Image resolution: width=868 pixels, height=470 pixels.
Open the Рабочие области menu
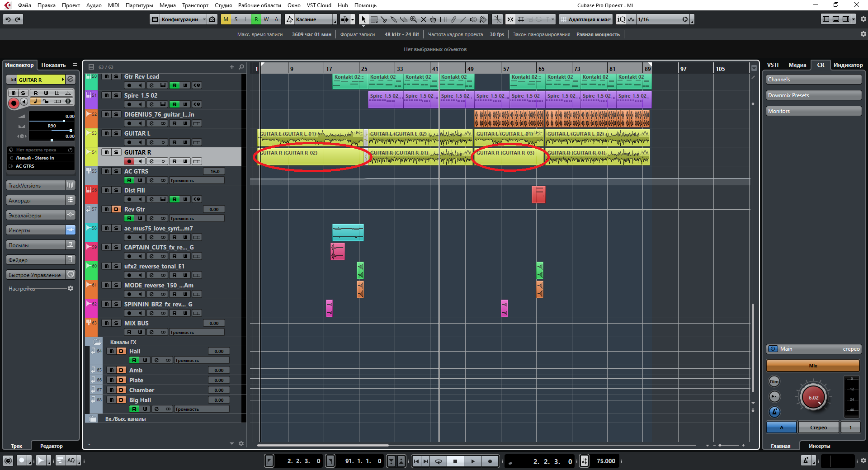(x=259, y=5)
